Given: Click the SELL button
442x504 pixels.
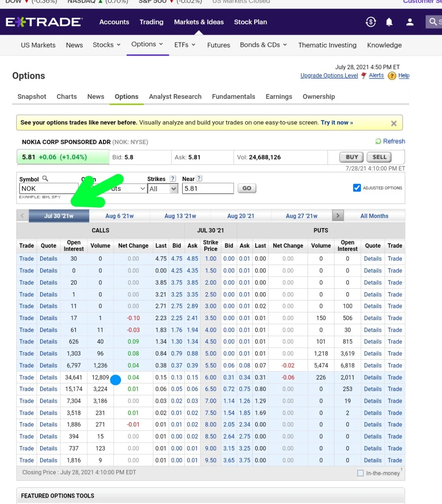Looking at the screenshot, I should 379,157.
